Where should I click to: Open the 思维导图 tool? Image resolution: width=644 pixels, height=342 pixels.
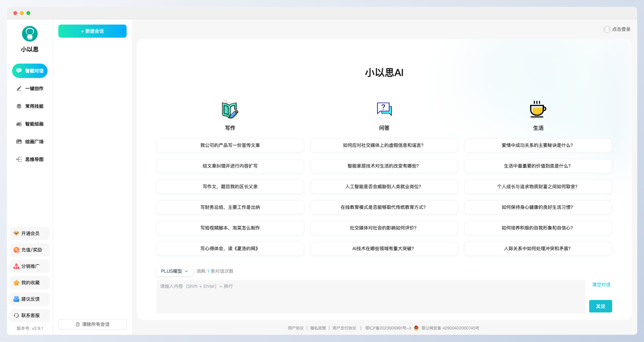tap(30, 159)
